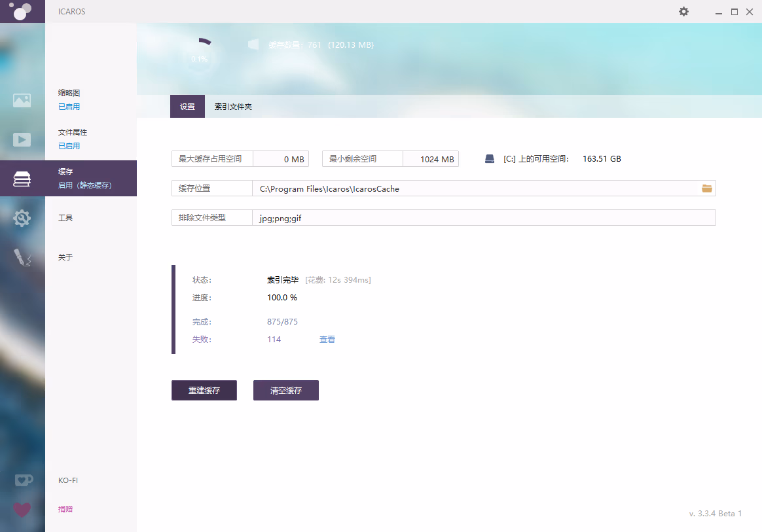The width and height of the screenshot is (762, 532).
Task: Click the Icaros logo at top-left
Action: [x=22, y=11]
